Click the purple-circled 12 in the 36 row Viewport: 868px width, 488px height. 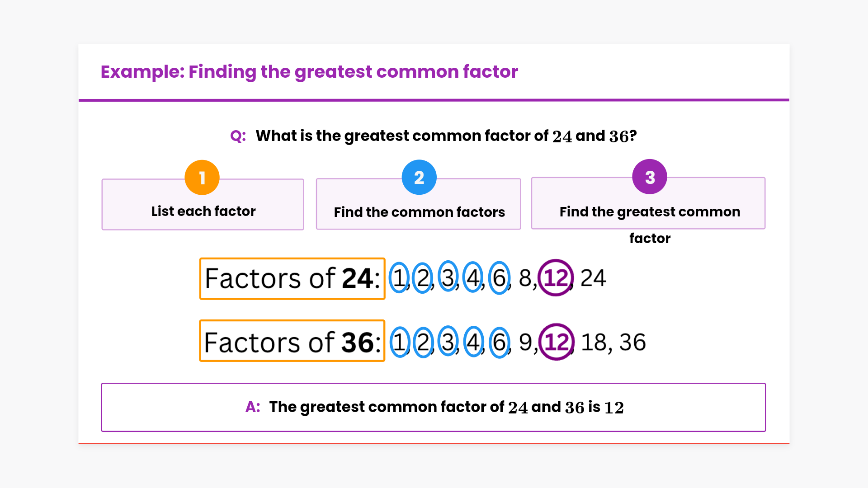(556, 342)
